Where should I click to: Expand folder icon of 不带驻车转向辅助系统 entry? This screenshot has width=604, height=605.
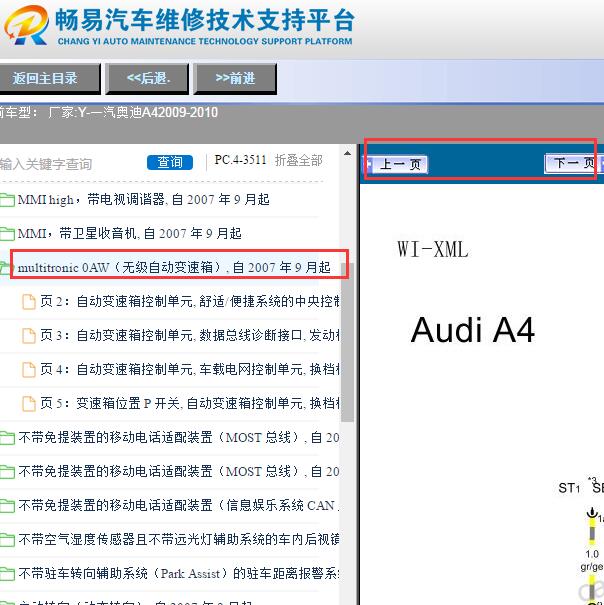pyautogui.click(x=7, y=574)
